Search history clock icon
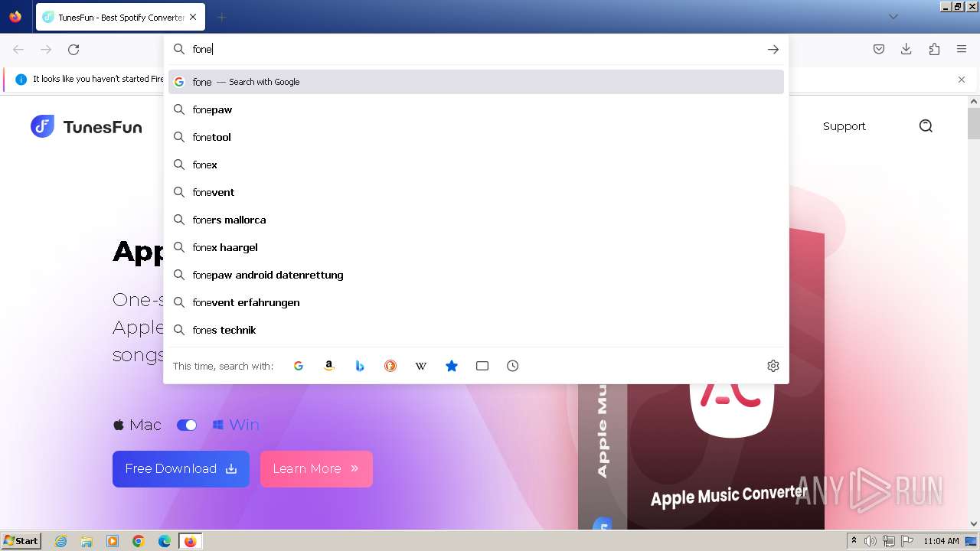 [513, 366]
